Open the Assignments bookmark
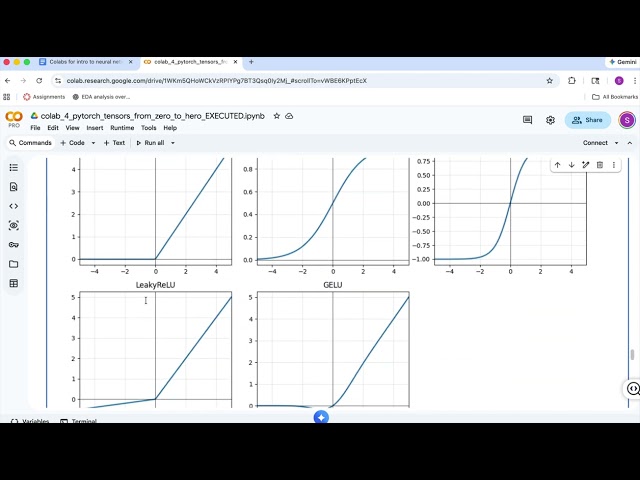 point(44,97)
